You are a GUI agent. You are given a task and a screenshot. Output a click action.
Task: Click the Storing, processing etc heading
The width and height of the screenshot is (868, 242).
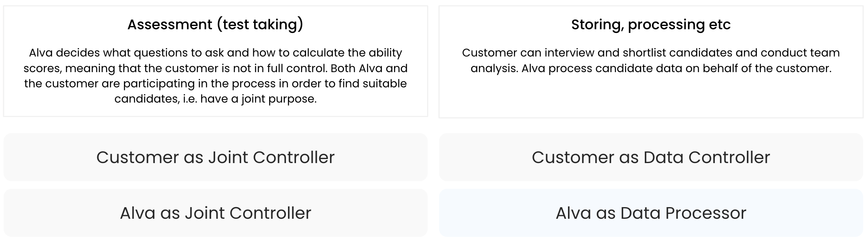[x=651, y=24]
